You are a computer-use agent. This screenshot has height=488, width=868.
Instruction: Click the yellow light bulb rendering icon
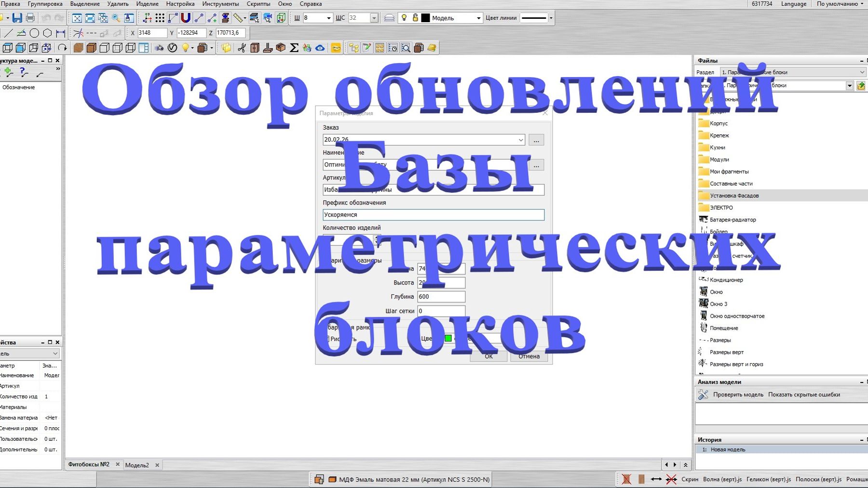pos(185,48)
